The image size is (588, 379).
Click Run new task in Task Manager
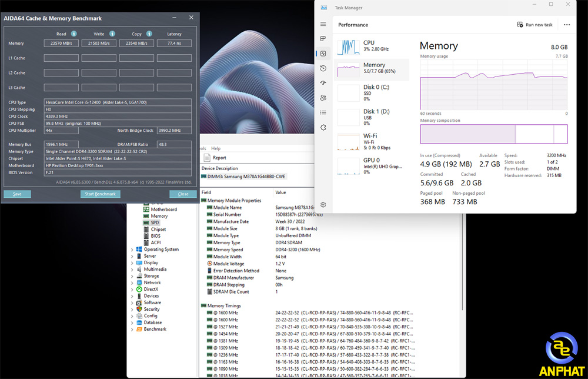point(534,25)
